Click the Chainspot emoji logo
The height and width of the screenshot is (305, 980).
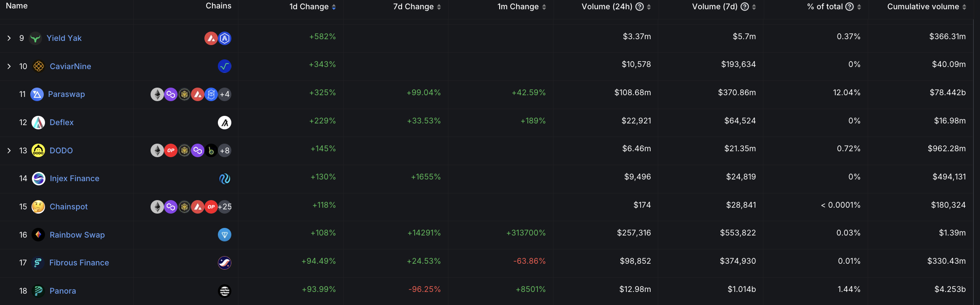[x=38, y=207]
